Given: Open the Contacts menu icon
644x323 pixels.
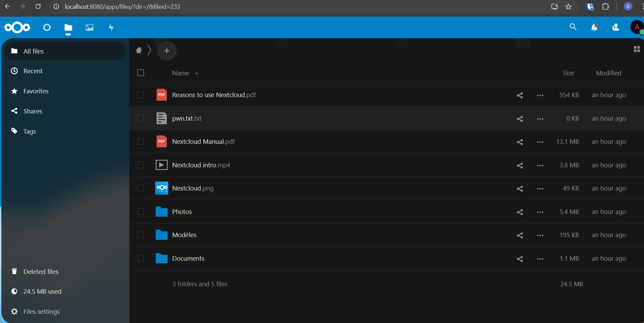Looking at the screenshot, I should pyautogui.click(x=616, y=27).
